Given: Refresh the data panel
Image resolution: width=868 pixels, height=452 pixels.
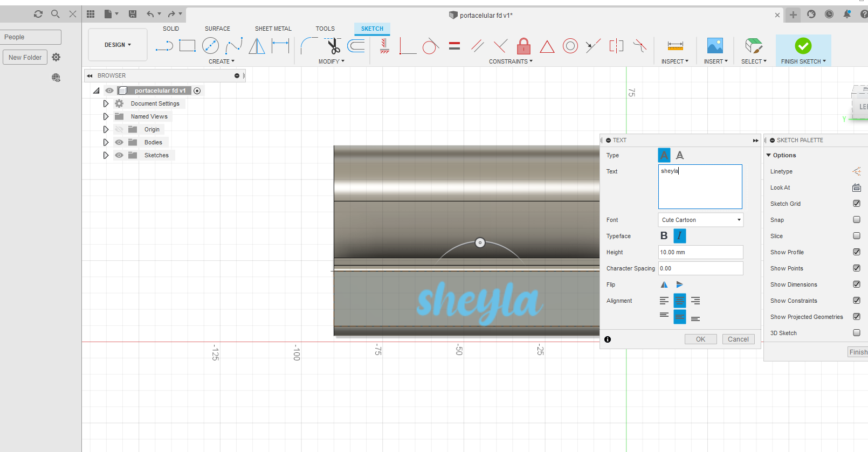Looking at the screenshot, I should point(38,14).
